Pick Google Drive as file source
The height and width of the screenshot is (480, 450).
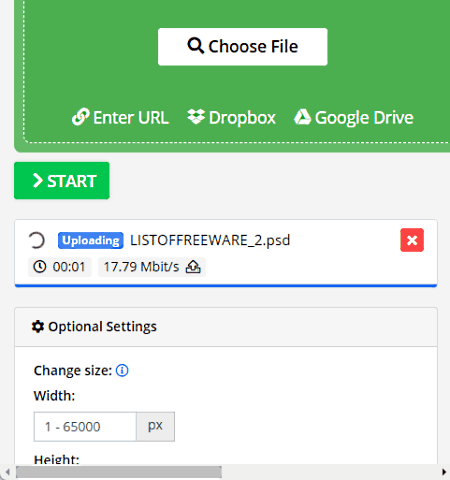[x=354, y=117]
